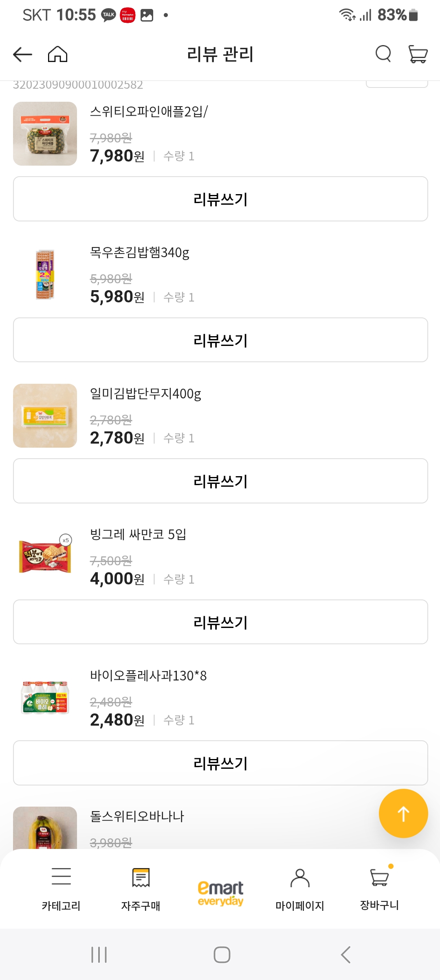Tap emart everyday logo in bottom bar
The image size is (440, 980).
220,893
